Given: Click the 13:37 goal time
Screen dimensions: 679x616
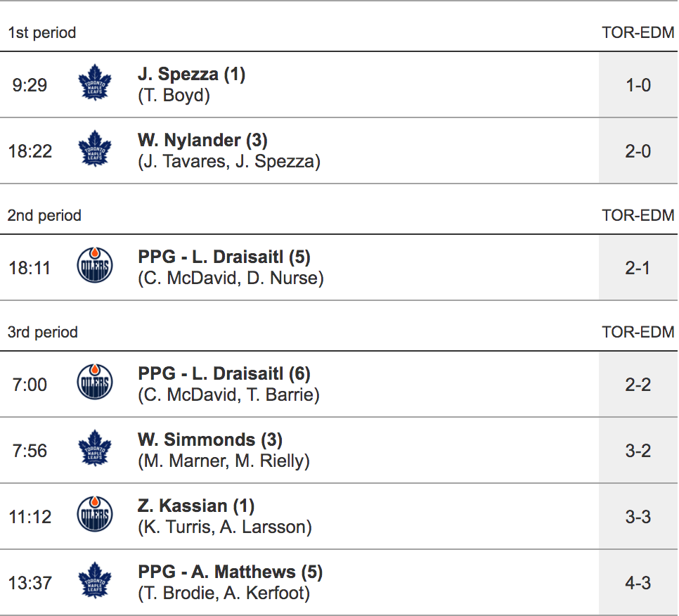Looking at the screenshot, I should click(x=30, y=583).
